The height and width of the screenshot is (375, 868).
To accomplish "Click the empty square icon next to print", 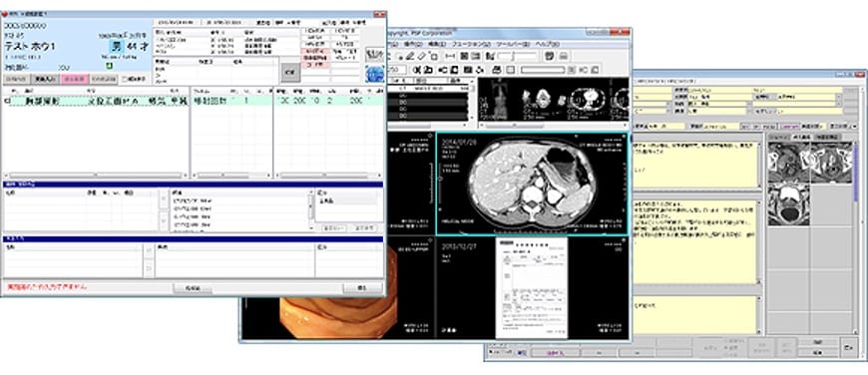I will point(511,70).
